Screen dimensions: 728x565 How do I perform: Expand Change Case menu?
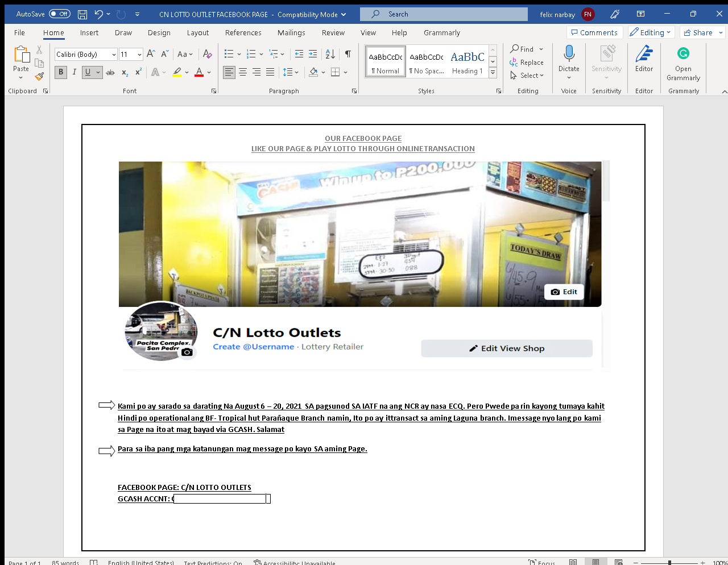(185, 54)
